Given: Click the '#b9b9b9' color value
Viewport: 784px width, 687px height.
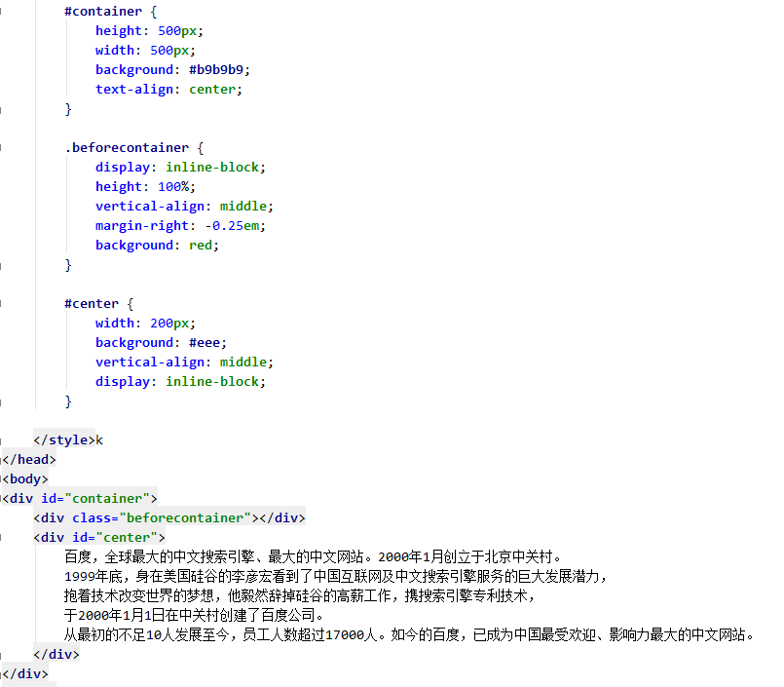Looking at the screenshot, I should coord(215,69).
